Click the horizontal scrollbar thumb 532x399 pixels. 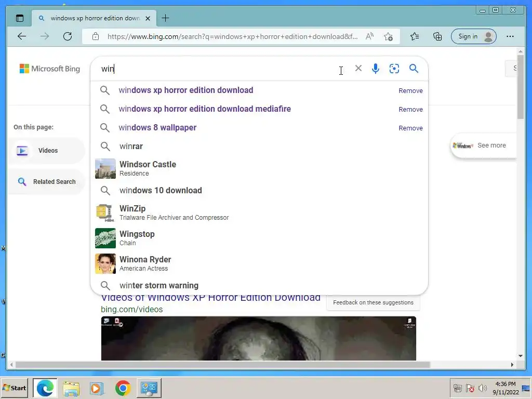tap(222, 365)
